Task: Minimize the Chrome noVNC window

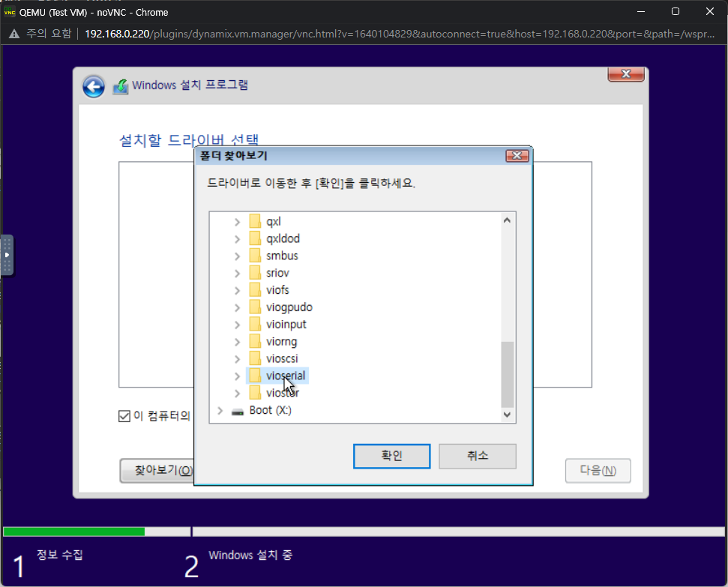Action: [x=641, y=11]
